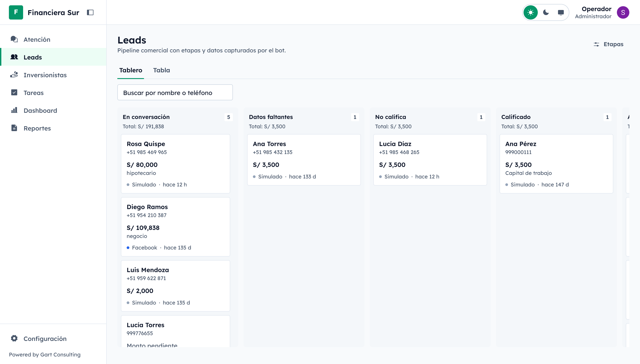Click the amount S/ 80,000

pos(142,165)
